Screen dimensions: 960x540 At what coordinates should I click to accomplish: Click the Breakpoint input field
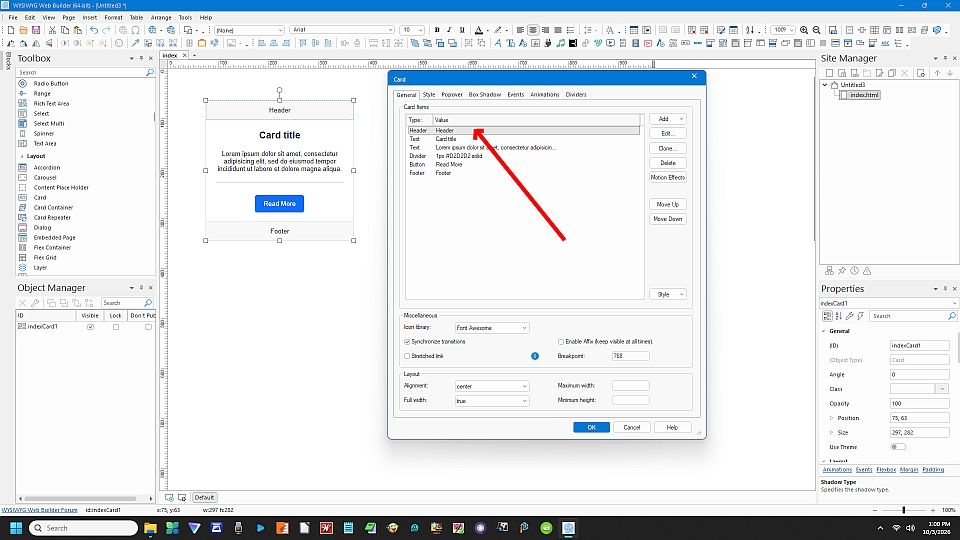[631, 356]
